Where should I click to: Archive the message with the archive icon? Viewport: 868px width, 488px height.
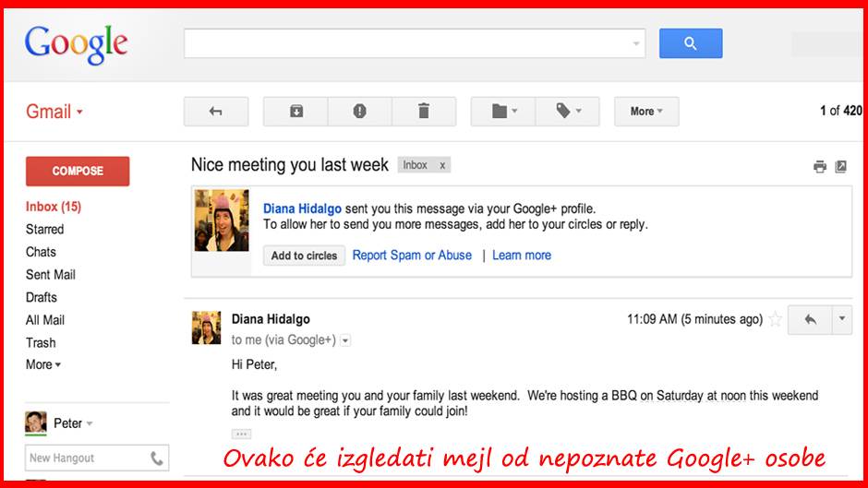coord(295,112)
